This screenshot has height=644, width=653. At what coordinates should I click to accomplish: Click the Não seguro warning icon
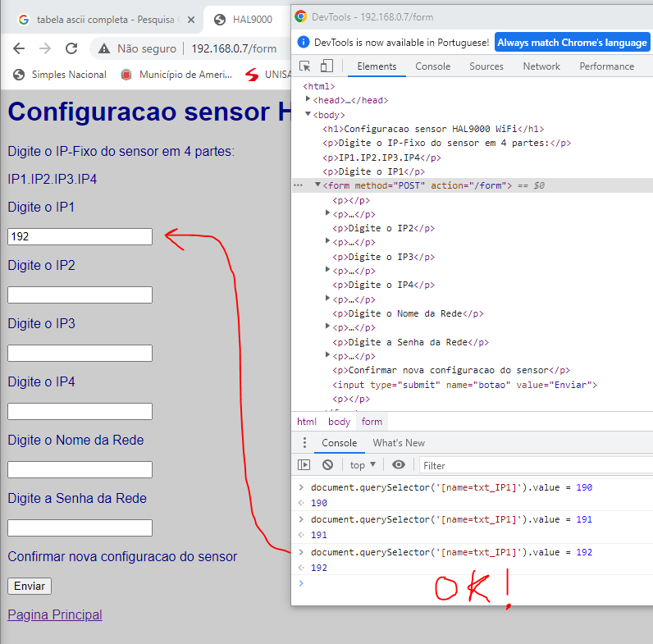click(x=104, y=48)
